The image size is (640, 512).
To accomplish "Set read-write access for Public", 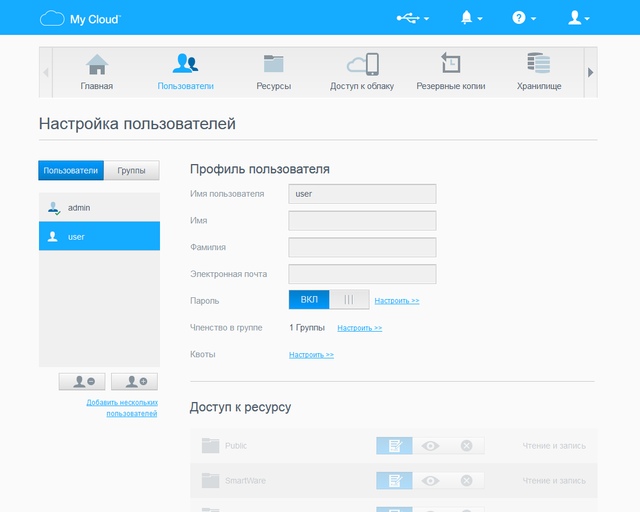I will [394, 445].
